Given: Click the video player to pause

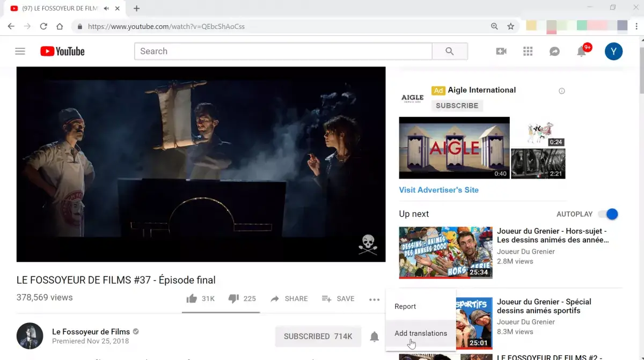Looking at the screenshot, I should click(201, 164).
